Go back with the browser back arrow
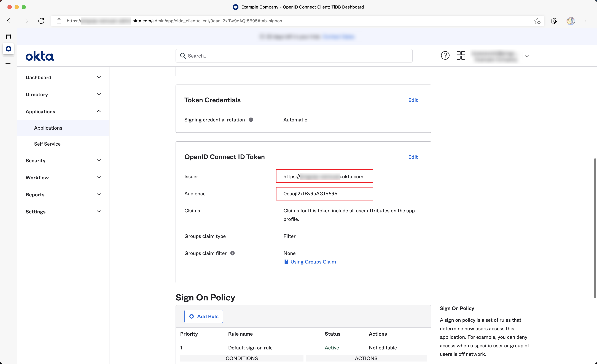Image resolution: width=597 pixels, height=364 pixels. (10, 21)
